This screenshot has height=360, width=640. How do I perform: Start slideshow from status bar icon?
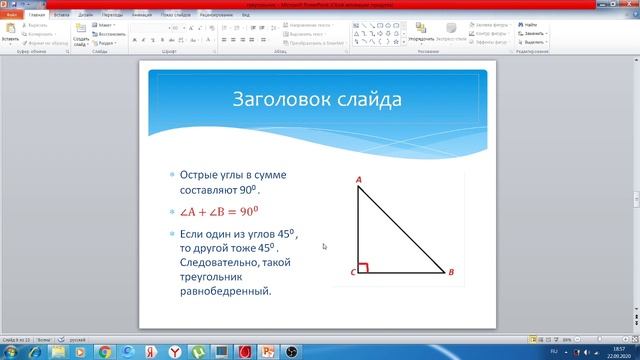pos(556,340)
